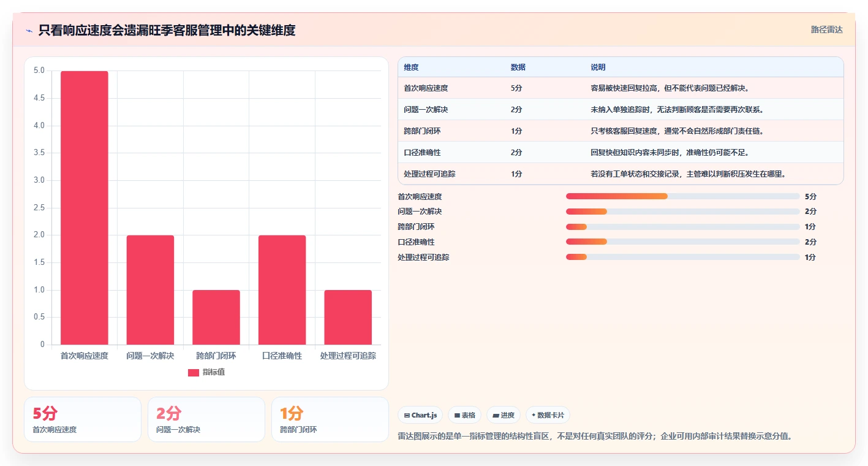Select the 2分 问题一次解决 data card

coord(206,419)
